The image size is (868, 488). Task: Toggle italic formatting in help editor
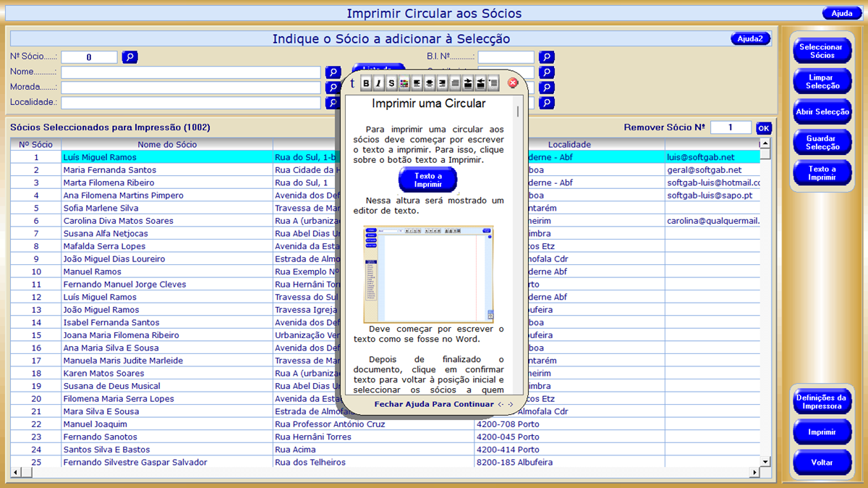click(x=378, y=83)
